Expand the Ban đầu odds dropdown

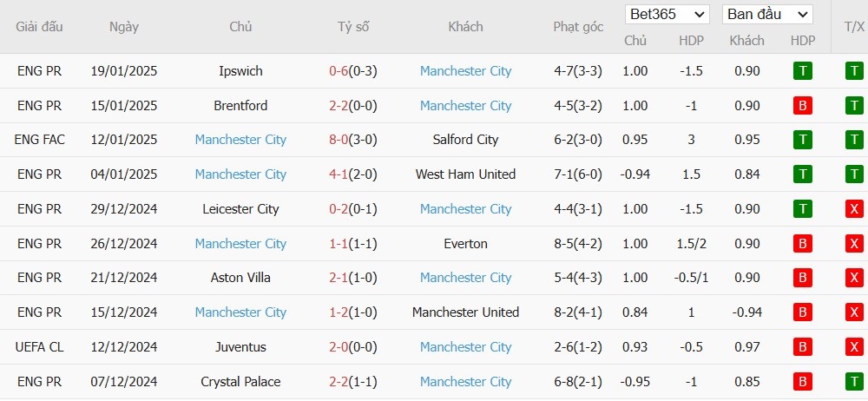[x=767, y=15]
